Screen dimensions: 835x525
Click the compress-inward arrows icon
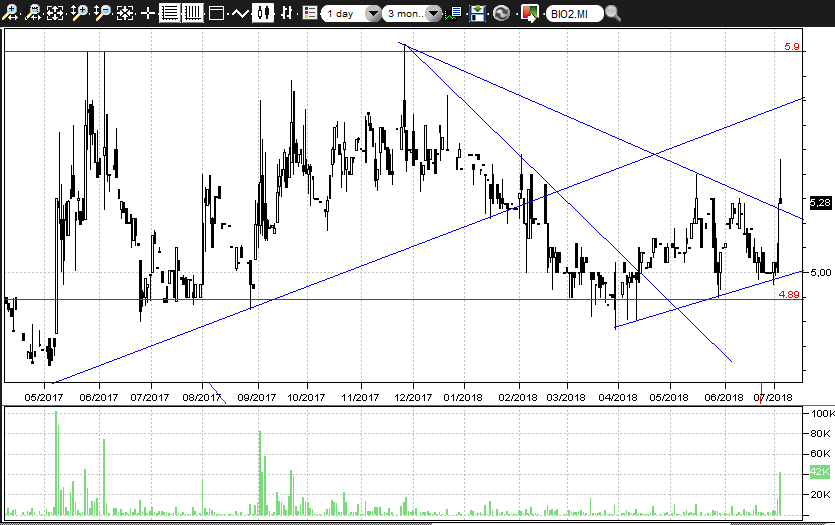click(x=125, y=13)
